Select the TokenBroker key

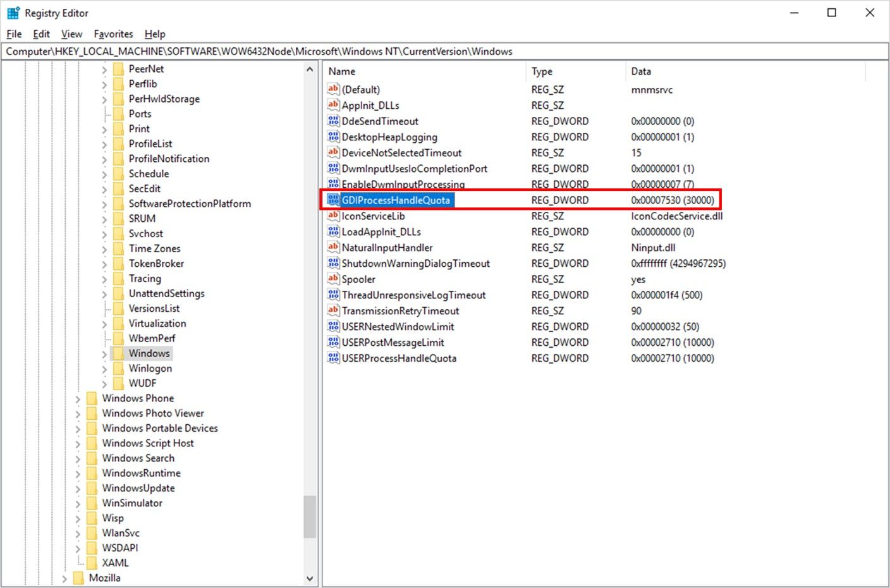[156, 264]
